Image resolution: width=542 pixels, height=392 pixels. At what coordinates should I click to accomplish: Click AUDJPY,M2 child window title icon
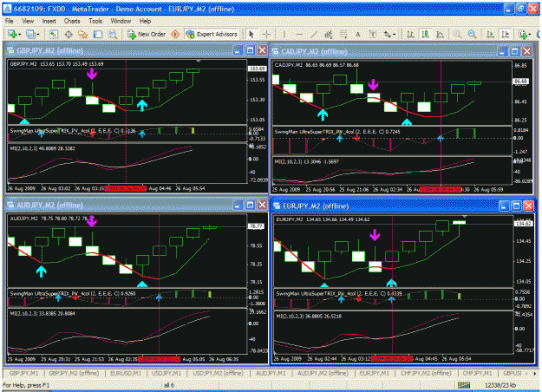pyautogui.click(x=10, y=206)
